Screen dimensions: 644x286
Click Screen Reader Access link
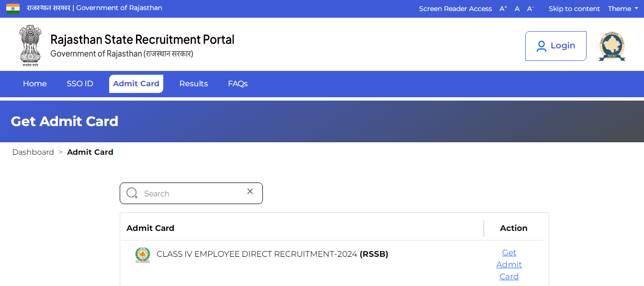point(455,9)
